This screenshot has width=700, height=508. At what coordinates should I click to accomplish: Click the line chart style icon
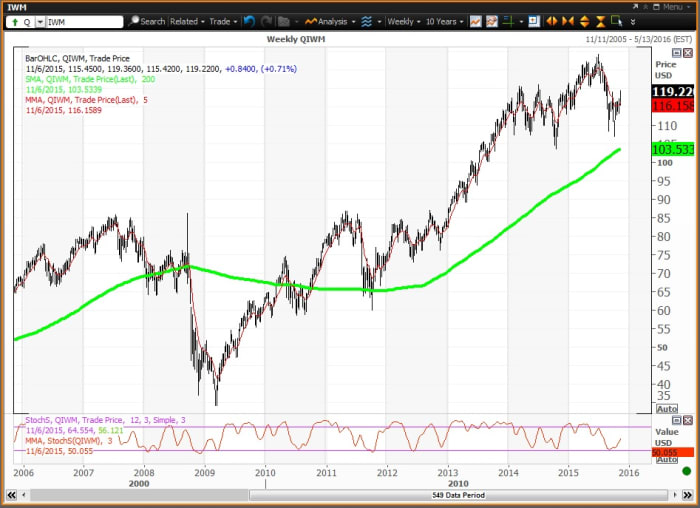pyautogui.click(x=475, y=21)
